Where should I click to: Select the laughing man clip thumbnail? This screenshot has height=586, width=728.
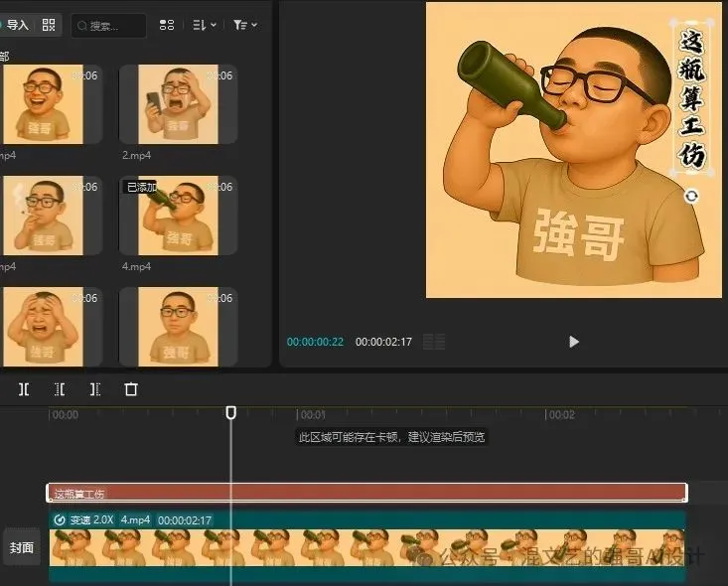pos(43,104)
